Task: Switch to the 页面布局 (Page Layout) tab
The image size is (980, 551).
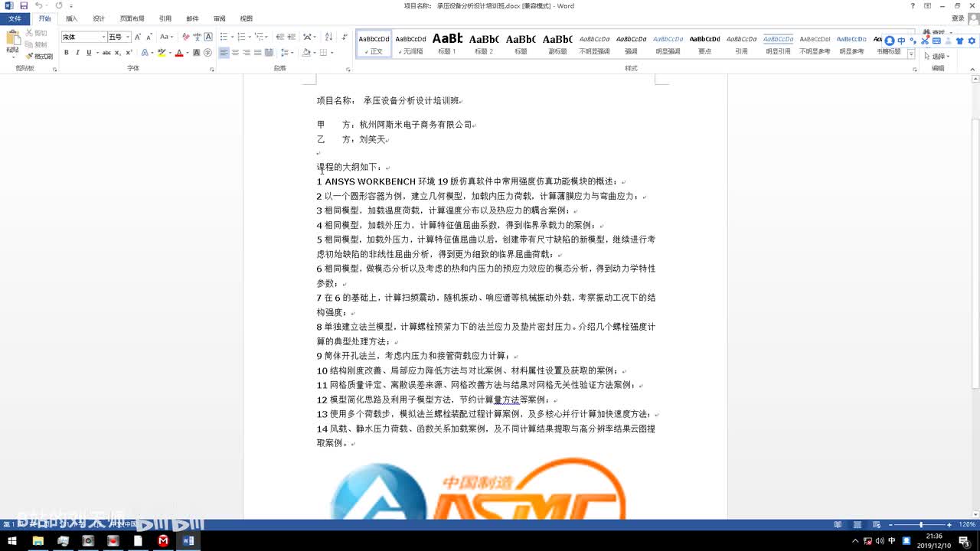Action: coord(132,18)
